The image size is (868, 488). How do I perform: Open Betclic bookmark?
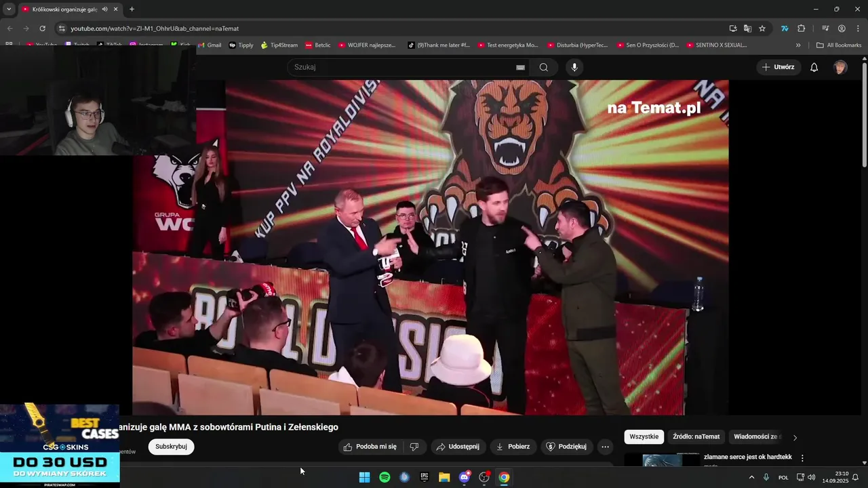(x=317, y=45)
